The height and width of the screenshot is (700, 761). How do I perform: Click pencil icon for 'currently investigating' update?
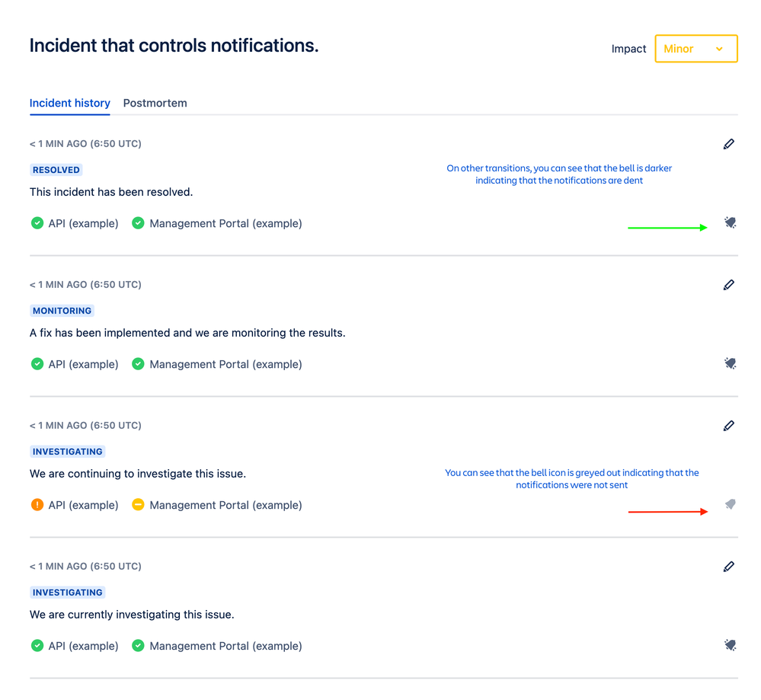[x=729, y=567]
